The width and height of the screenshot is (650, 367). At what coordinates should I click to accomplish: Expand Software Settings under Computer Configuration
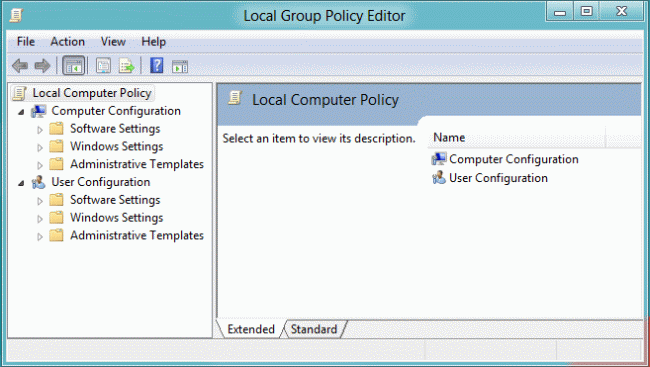pos(40,130)
